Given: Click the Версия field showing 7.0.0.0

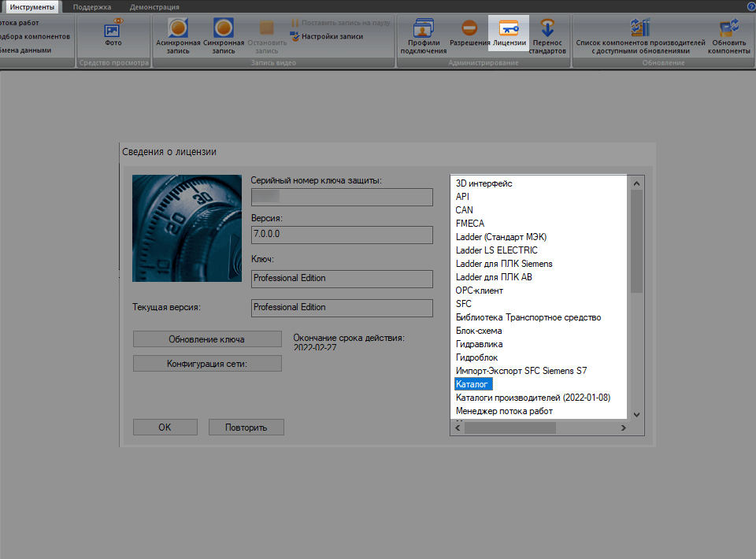Looking at the screenshot, I should pyautogui.click(x=342, y=235).
